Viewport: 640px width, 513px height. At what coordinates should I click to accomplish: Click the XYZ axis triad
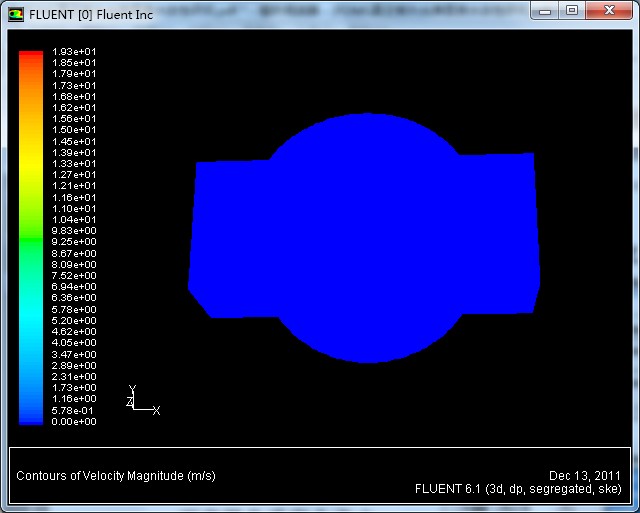[139, 401]
